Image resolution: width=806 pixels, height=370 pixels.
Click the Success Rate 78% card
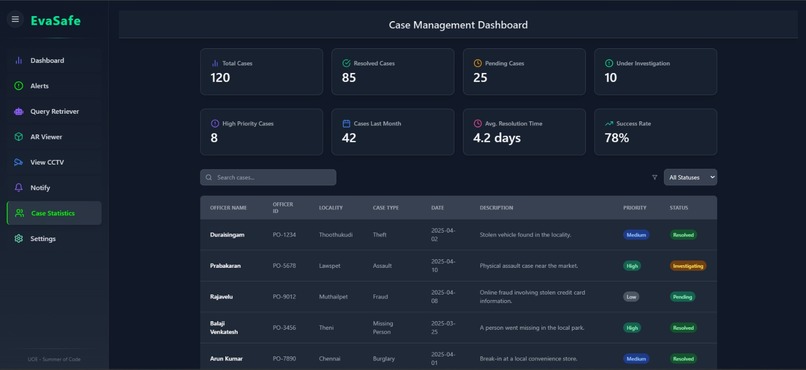[x=655, y=132]
